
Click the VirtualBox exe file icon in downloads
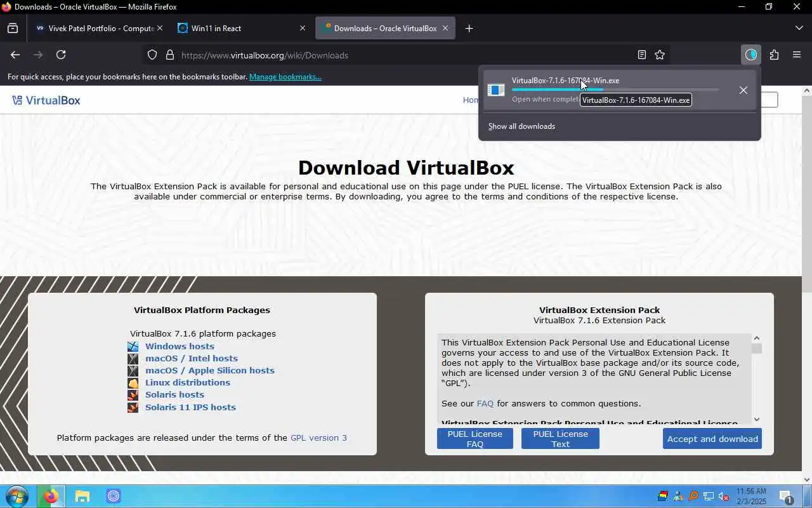point(496,90)
